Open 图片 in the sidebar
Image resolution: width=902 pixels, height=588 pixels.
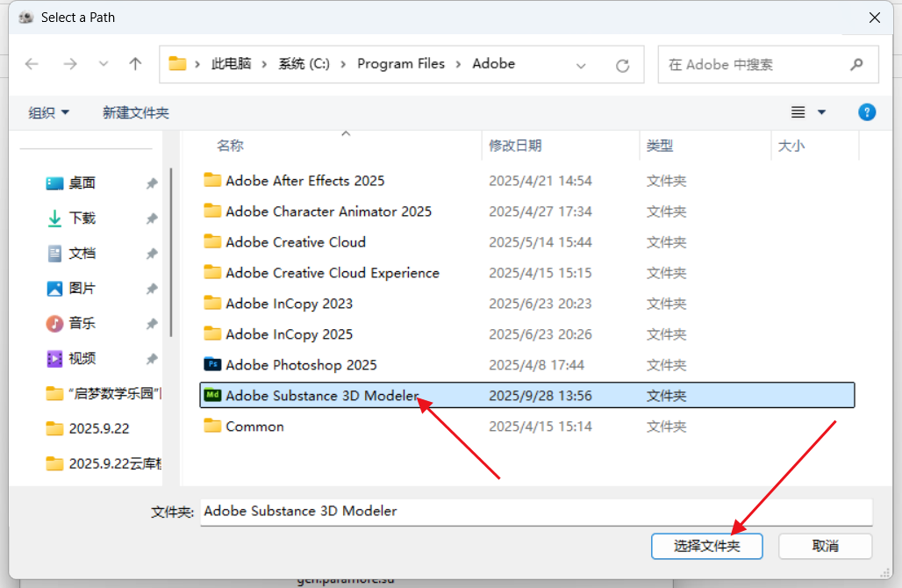[x=82, y=288]
